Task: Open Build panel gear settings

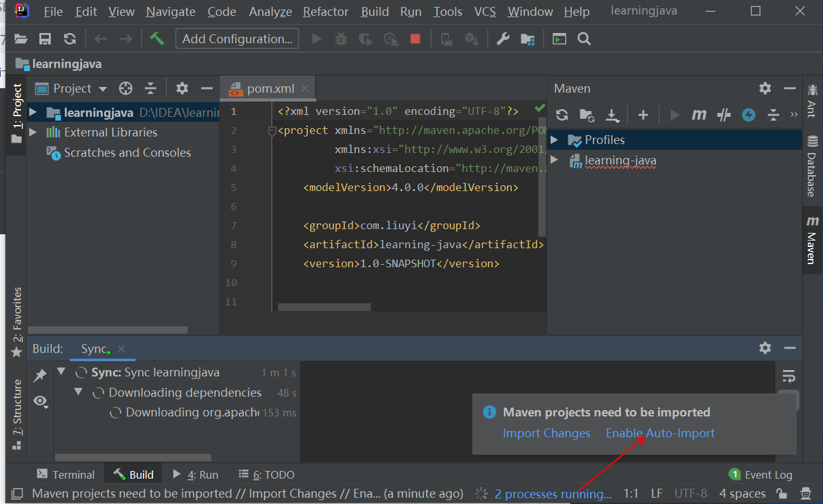Action: coord(765,348)
